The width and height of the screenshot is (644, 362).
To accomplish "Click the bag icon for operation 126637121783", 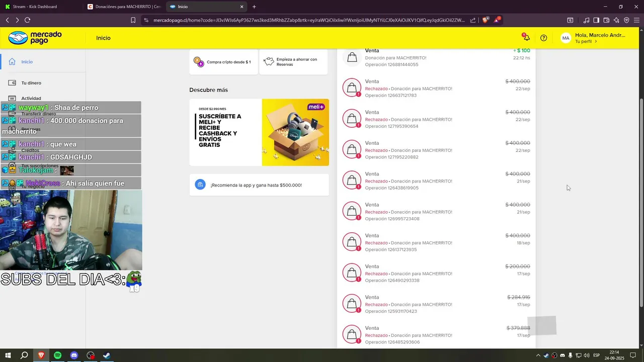I will 352,87.
